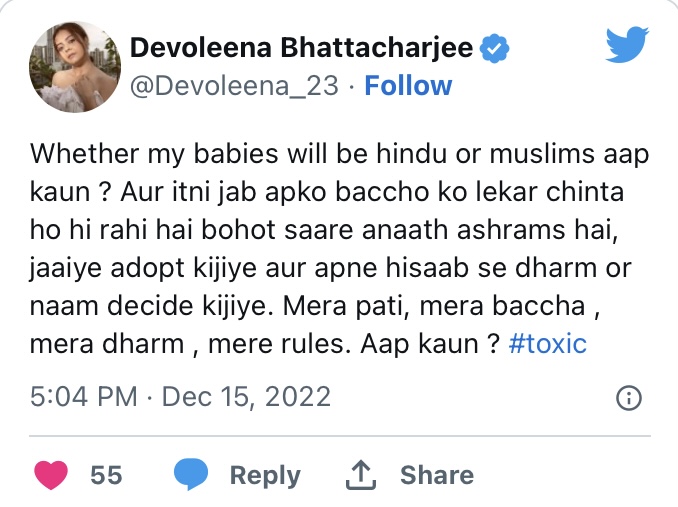Click the Reply text label
678x507 pixels.
coord(264,475)
